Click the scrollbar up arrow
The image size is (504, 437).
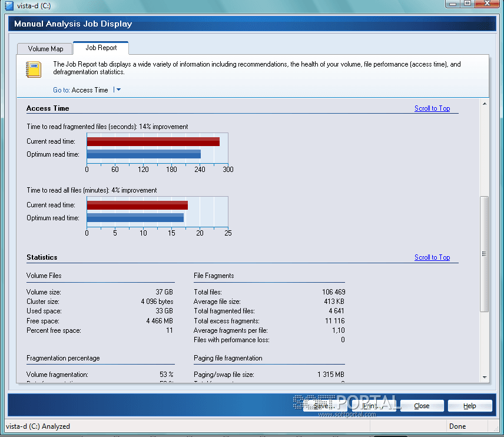coord(485,104)
